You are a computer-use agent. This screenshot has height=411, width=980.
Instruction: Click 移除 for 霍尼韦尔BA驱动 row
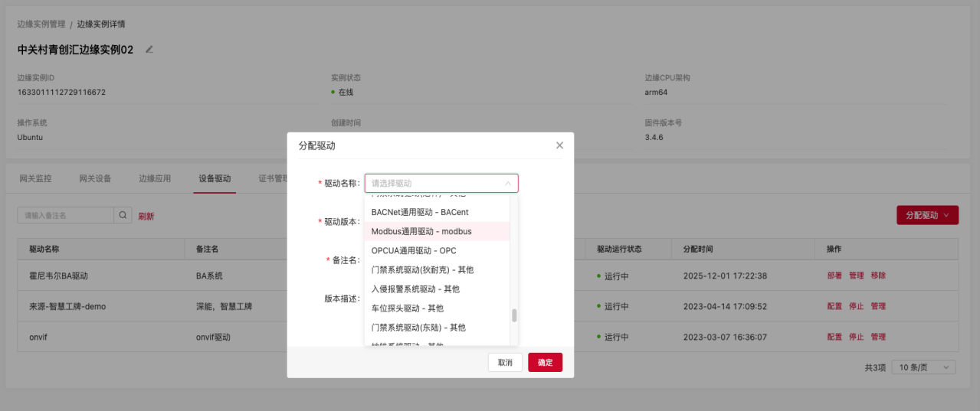point(878,276)
